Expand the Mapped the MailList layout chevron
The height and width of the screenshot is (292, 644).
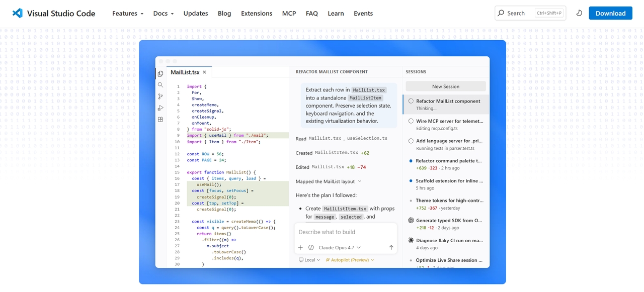pos(360,181)
